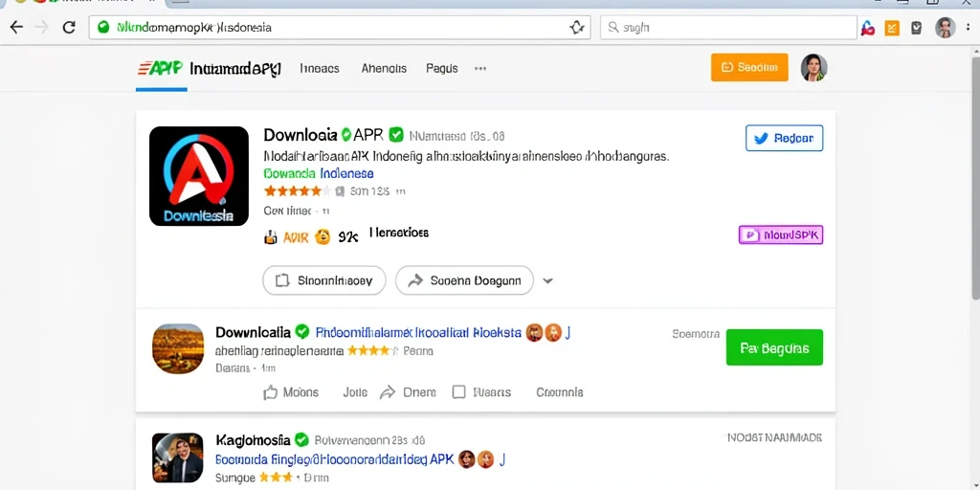Click the thumbs-up icon beside AIXIR

[x=271, y=237]
